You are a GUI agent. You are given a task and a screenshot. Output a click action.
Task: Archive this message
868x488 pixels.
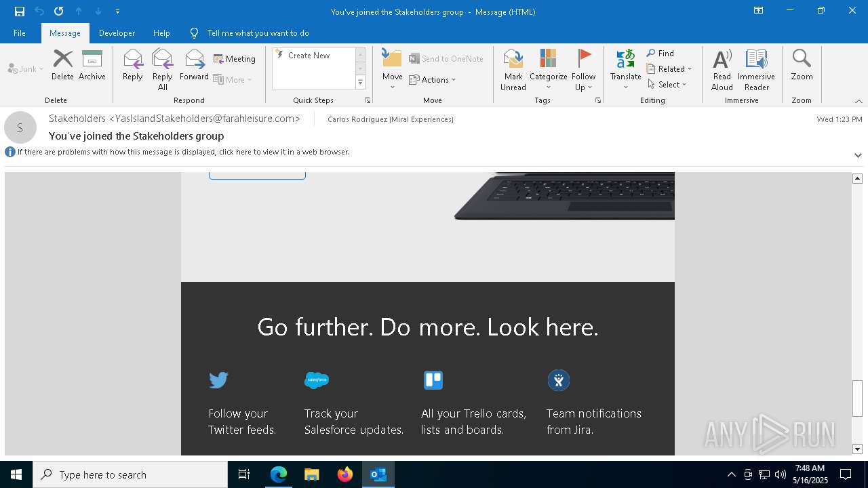[92, 65]
